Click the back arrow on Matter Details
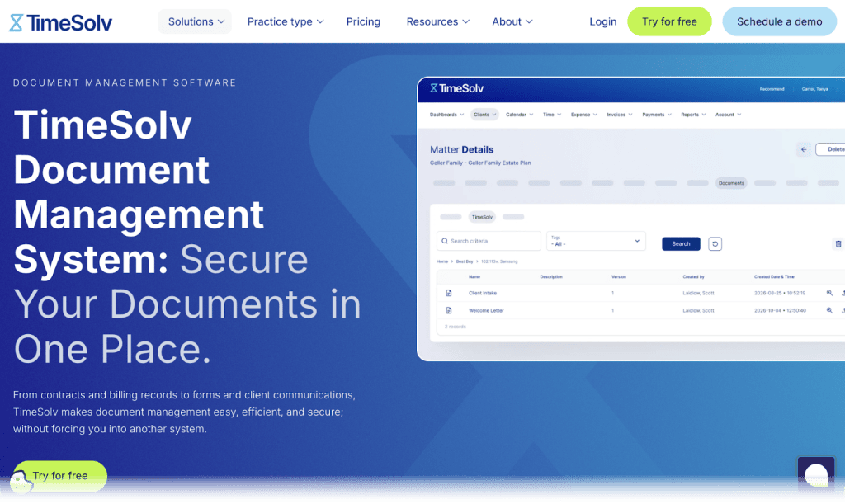 click(804, 149)
